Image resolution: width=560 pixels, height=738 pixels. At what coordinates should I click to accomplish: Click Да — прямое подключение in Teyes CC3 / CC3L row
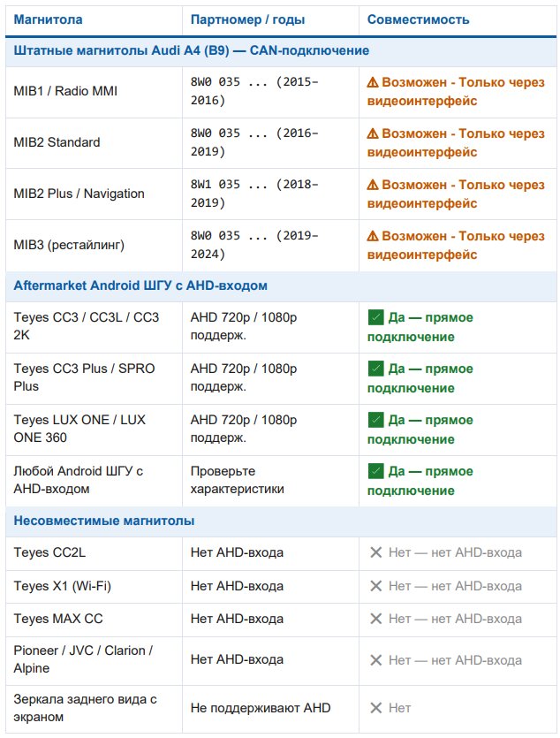(420, 327)
